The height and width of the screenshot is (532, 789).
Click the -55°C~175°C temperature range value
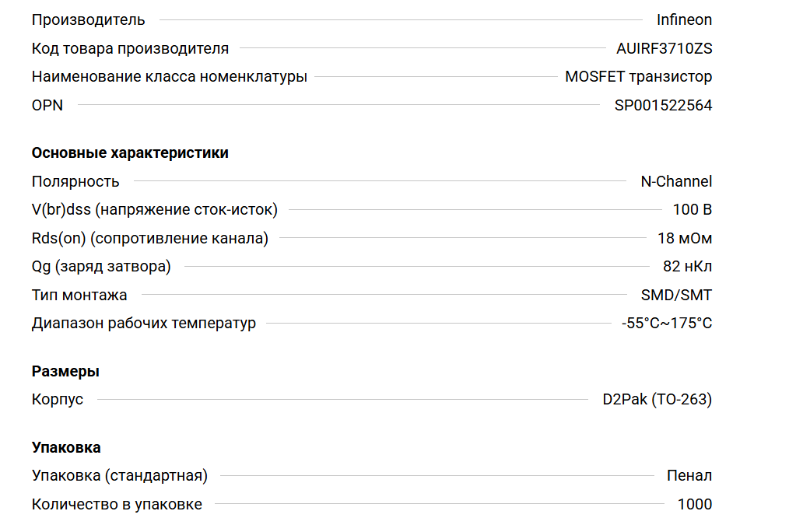click(x=667, y=324)
